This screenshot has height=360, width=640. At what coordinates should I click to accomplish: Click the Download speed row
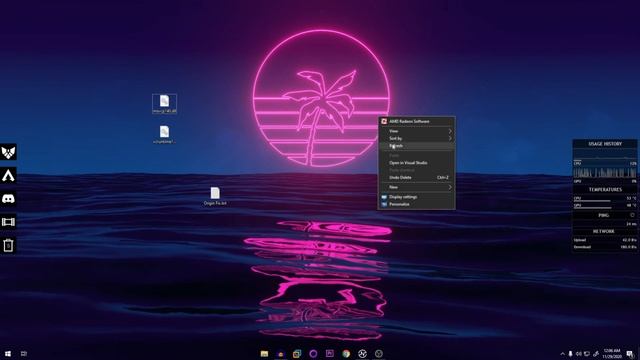(605, 247)
